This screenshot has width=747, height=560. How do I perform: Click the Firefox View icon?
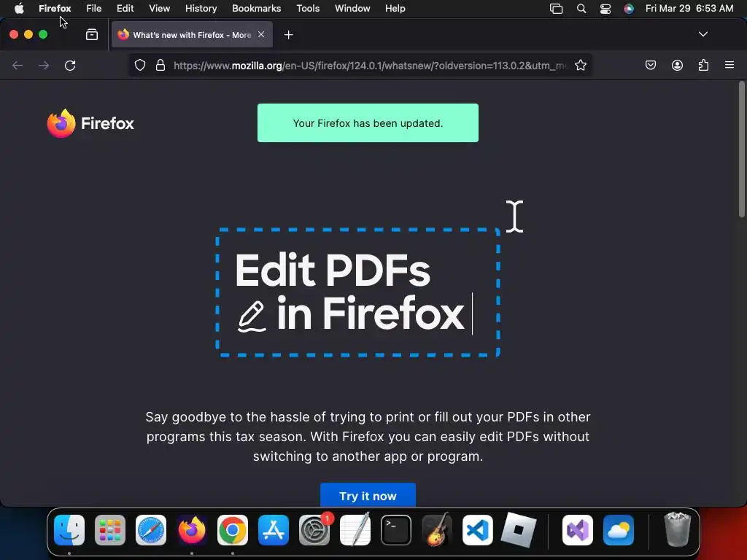[91, 35]
